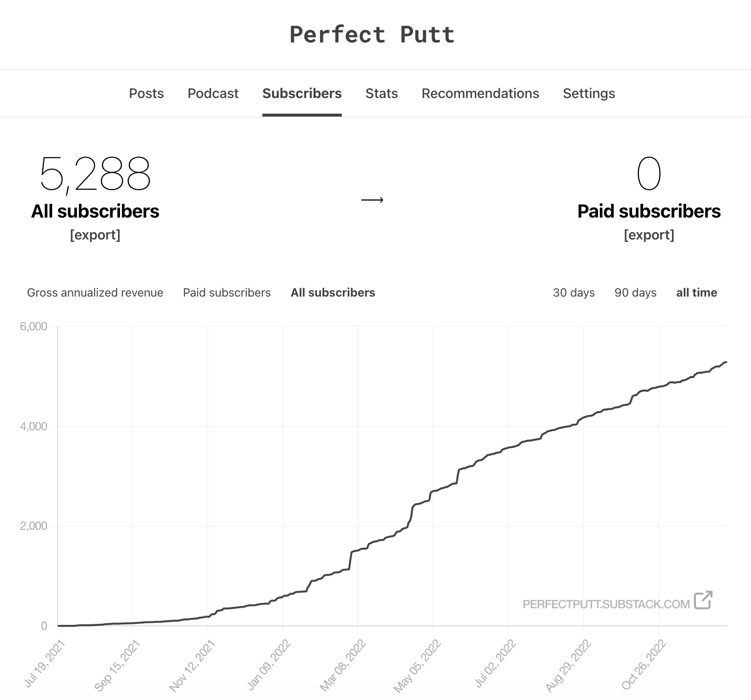
Task: Open the Settings tab
Action: (x=589, y=93)
